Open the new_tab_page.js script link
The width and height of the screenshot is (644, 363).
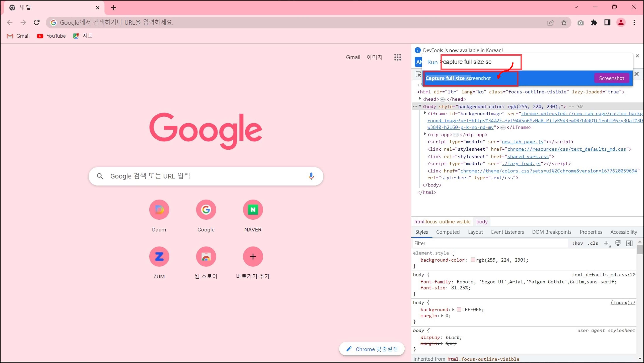[x=522, y=142]
